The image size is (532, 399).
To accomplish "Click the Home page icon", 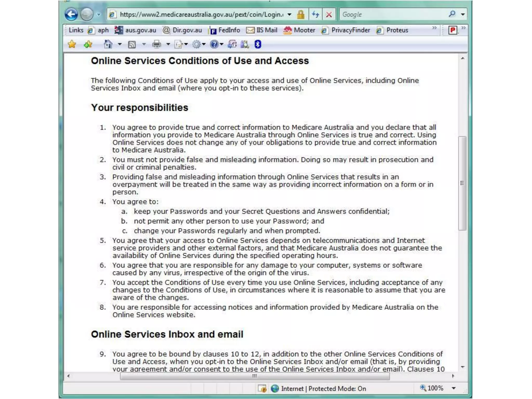I will (108, 44).
